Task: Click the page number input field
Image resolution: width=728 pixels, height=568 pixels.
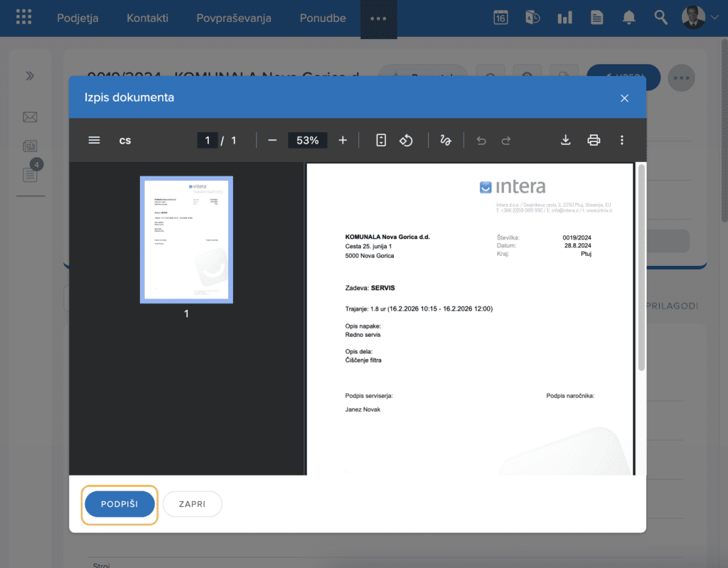Action: (x=208, y=140)
